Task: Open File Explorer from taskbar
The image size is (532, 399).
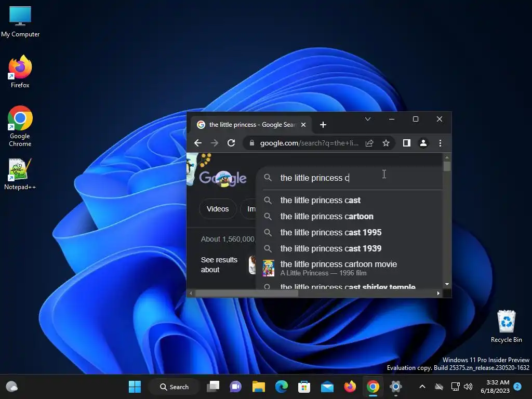Action: [x=259, y=387]
